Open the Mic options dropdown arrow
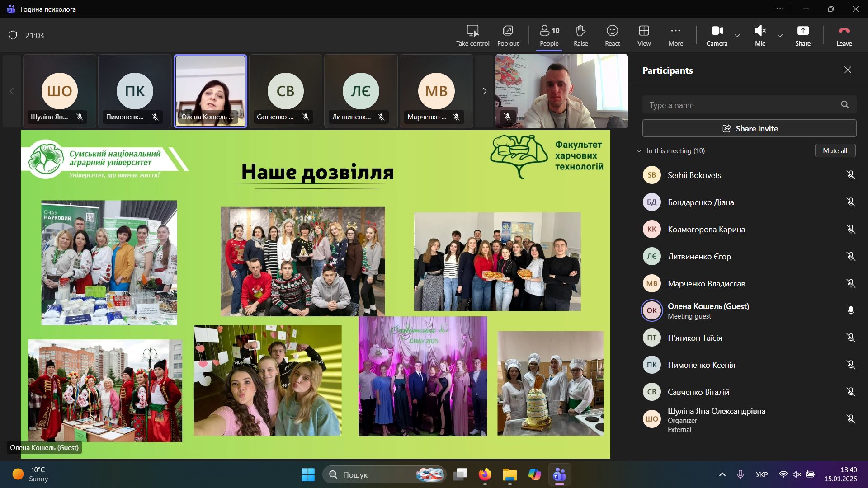Screen dimensions: 868x488 pos(780,35)
